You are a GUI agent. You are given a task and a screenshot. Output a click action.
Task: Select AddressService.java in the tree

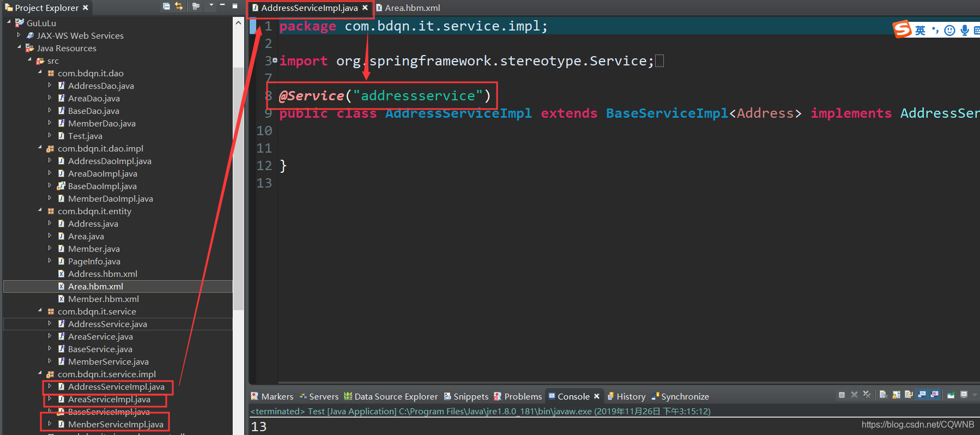[107, 324]
